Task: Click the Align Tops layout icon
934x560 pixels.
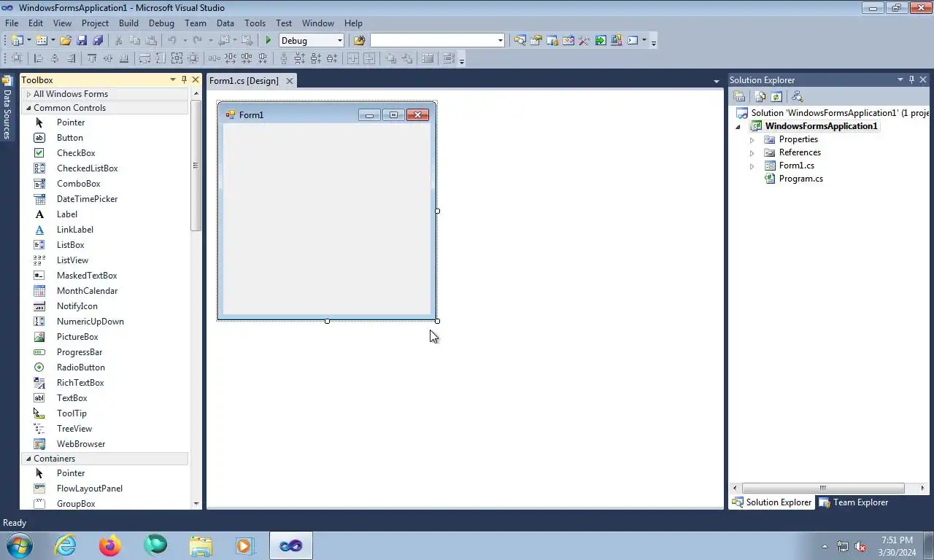Action: (92, 58)
